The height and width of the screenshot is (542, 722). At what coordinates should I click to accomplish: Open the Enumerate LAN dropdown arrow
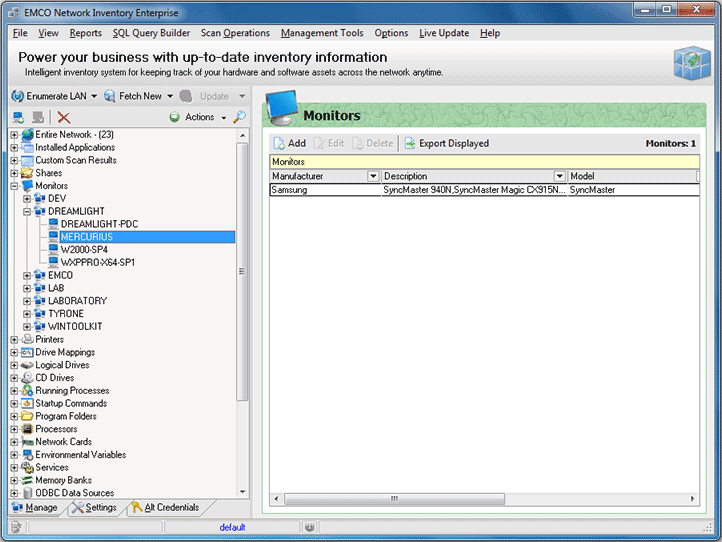pos(94,96)
